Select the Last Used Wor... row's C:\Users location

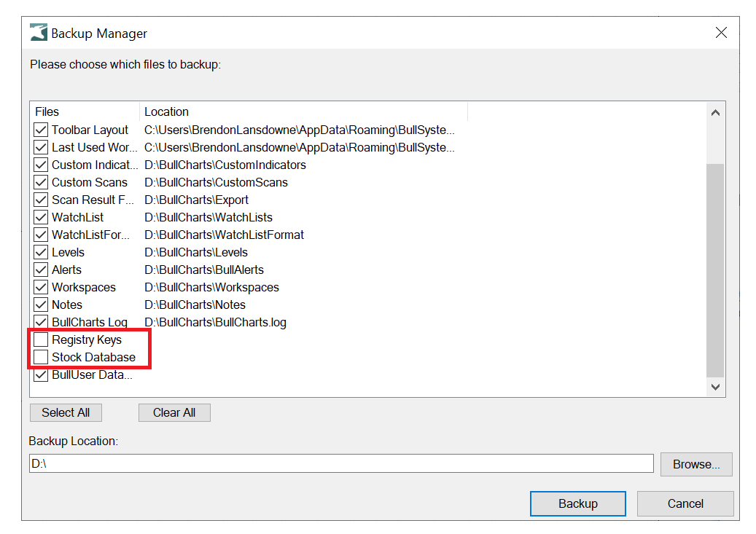(300, 147)
